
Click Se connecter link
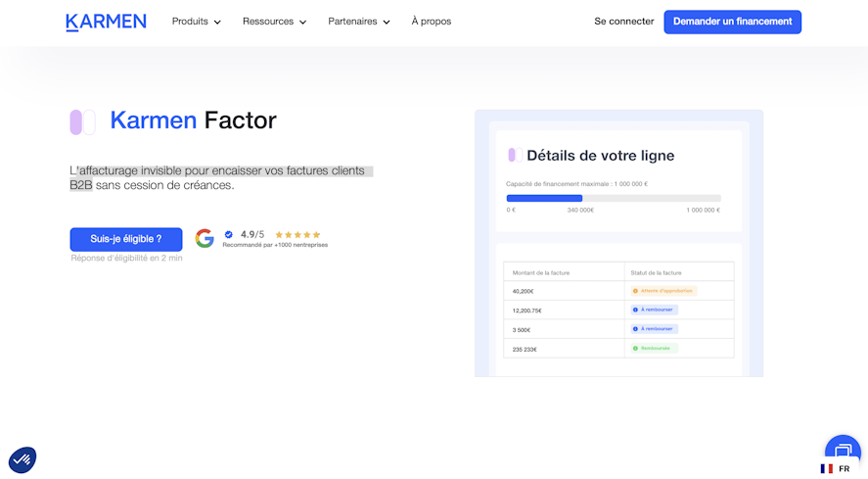(x=624, y=22)
